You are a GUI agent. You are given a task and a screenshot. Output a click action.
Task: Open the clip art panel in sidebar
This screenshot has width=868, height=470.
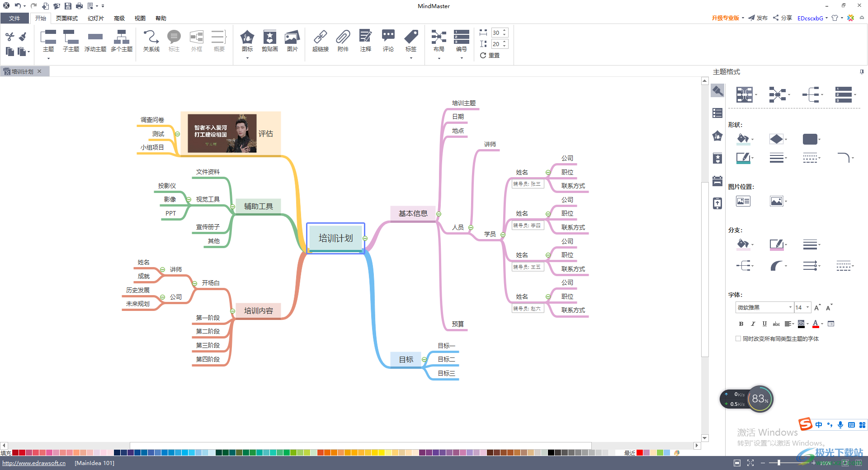[717, 158]
